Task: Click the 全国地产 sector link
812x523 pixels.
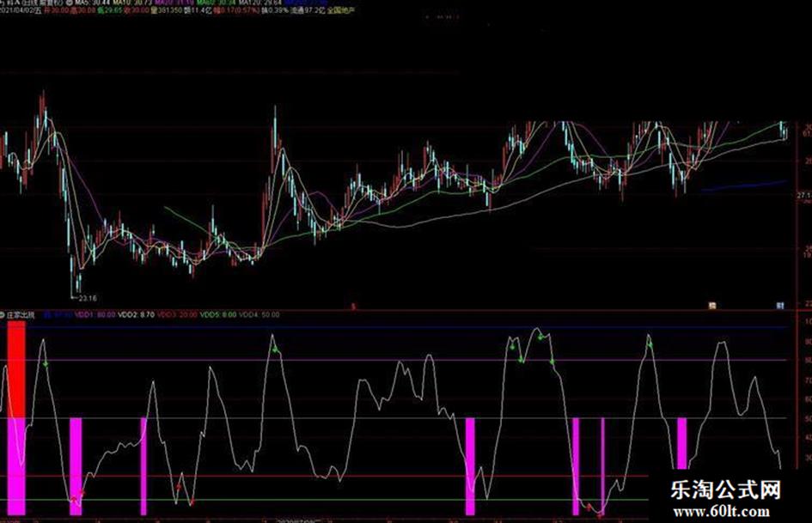Action: tap(341, 9)
